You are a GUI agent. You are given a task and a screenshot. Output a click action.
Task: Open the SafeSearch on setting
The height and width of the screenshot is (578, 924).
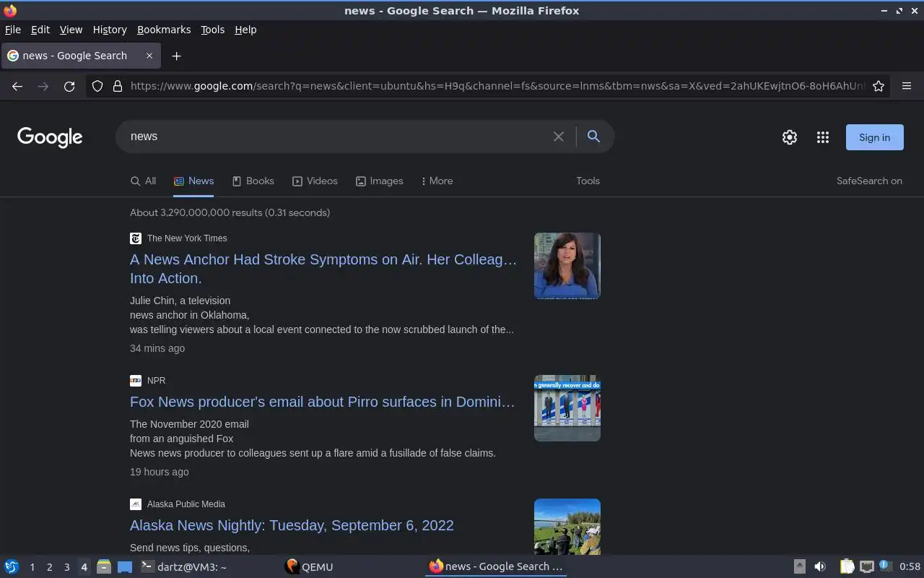(x=869, y=181)
